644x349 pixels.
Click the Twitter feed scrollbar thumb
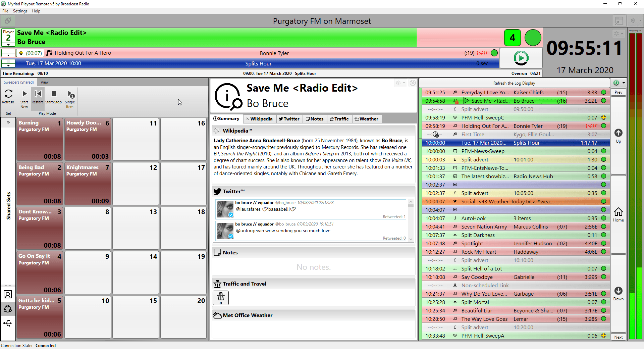click(411, 205)
